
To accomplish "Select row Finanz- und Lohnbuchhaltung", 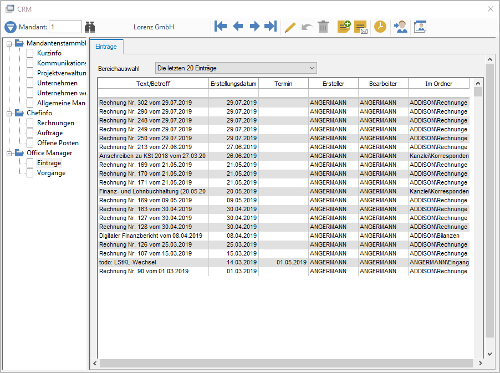I will click(284, 191).
